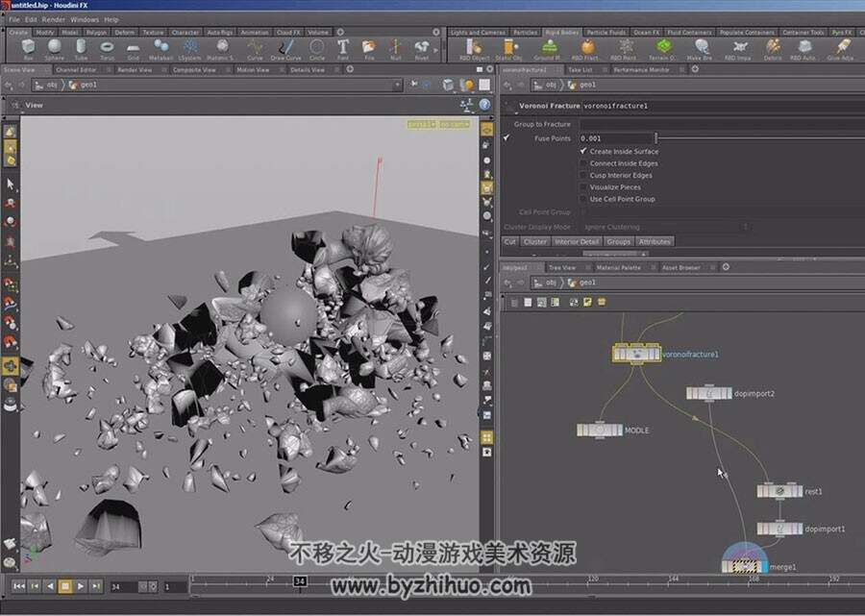Enable Connect Inside Edges
The height and width of the screenshot is (616, 865).
pos(583,163)
